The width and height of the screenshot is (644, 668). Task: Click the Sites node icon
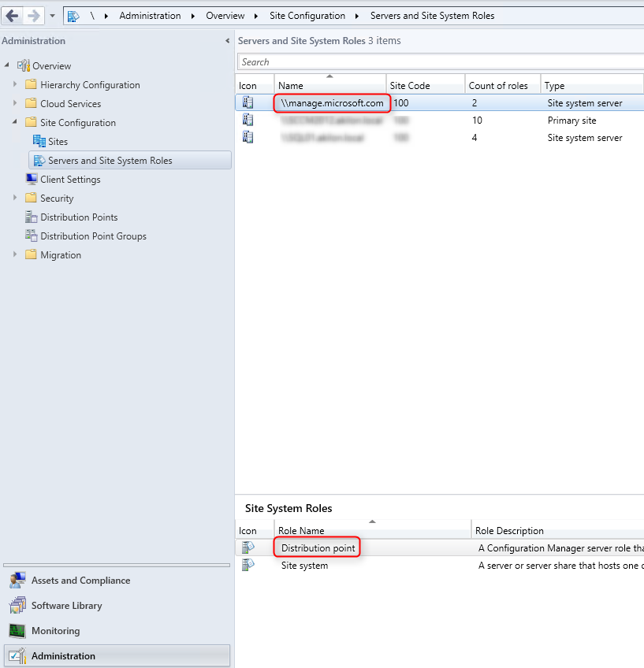[39, 141]
